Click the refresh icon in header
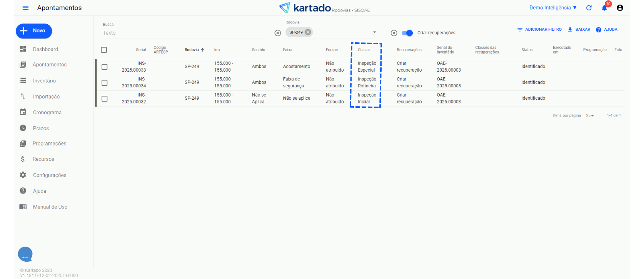 click(x=589, y=8)
